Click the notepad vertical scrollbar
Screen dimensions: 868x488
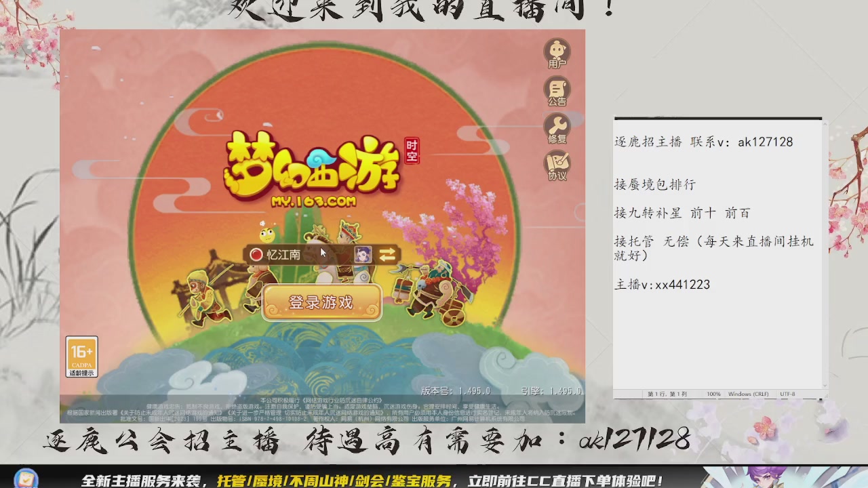tap(825, 254)
